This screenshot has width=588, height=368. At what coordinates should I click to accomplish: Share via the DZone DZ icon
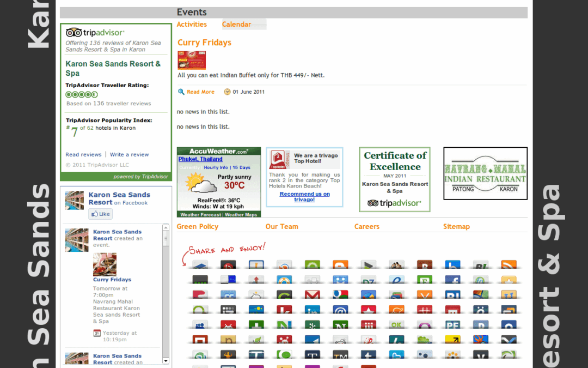pos(369,280)
